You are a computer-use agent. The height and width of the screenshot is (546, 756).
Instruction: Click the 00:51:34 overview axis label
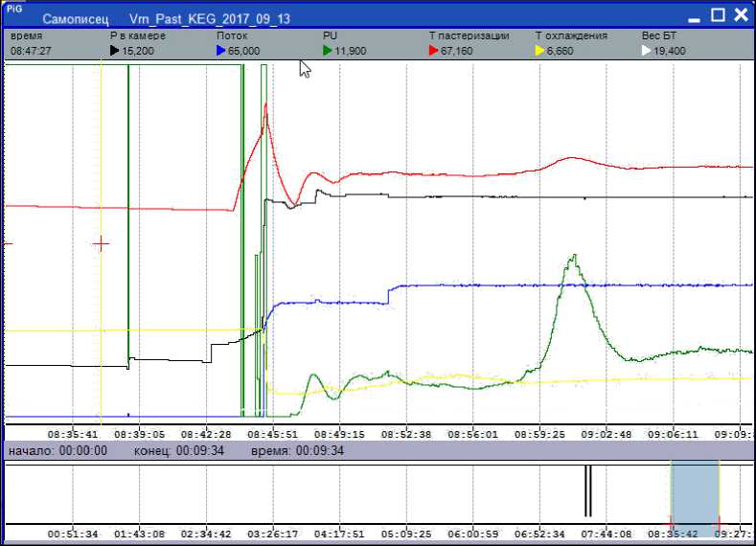pyautogui.click(x=73, y=534)
